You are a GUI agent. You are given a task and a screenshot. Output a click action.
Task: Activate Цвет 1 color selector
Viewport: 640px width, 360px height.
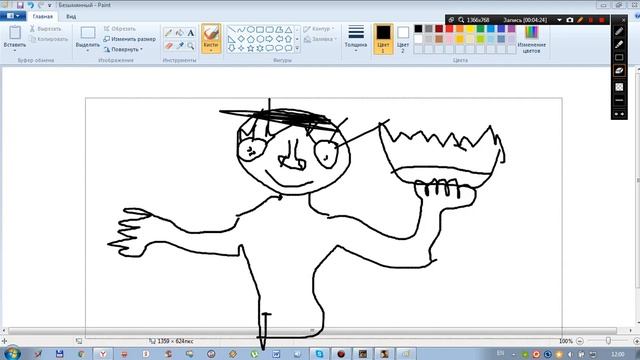pyautogui.click(x=383, y=39)
